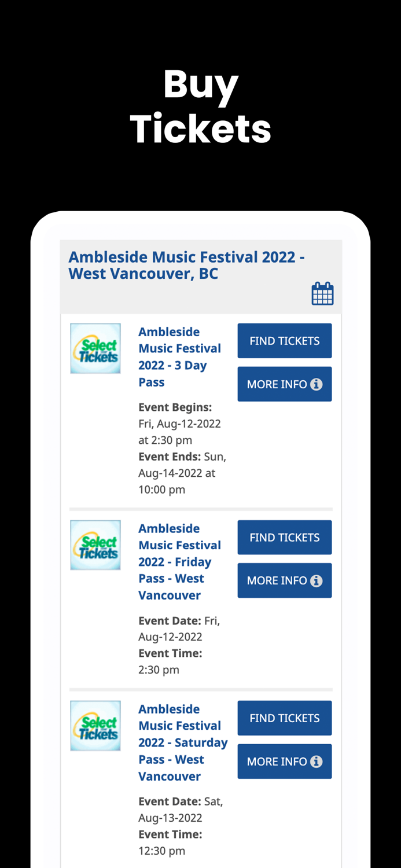
Task: Open MORE INFO for the Saturday Pass listing
Action: tap(284, 762)
